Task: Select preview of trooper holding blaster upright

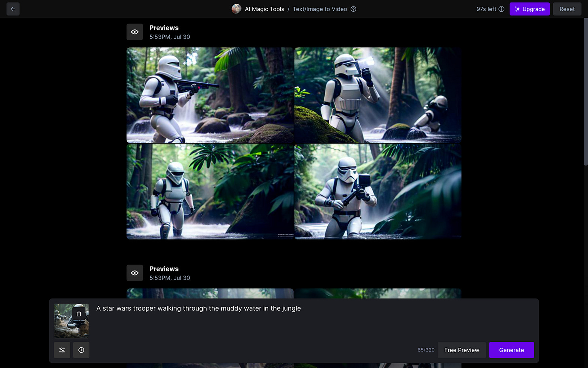Action: [x=378, y=192]
